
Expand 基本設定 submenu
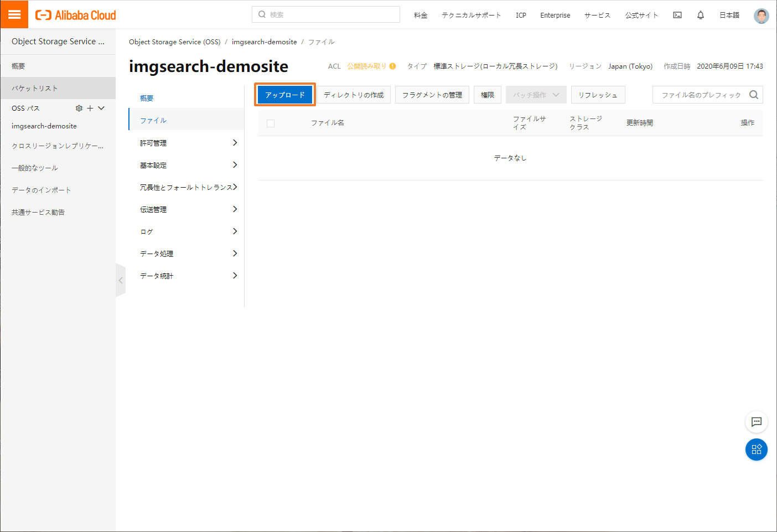(x=186, y=165)
